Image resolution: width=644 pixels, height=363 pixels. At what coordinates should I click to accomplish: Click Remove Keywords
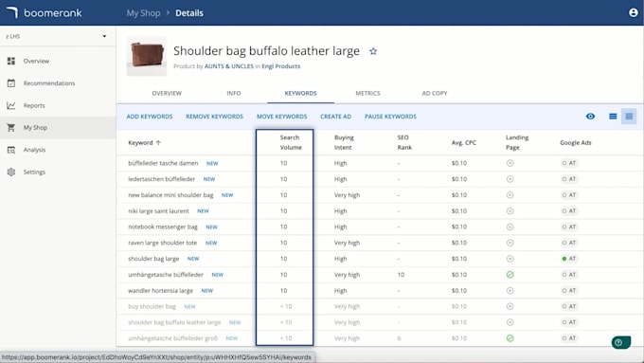(214, 117)
